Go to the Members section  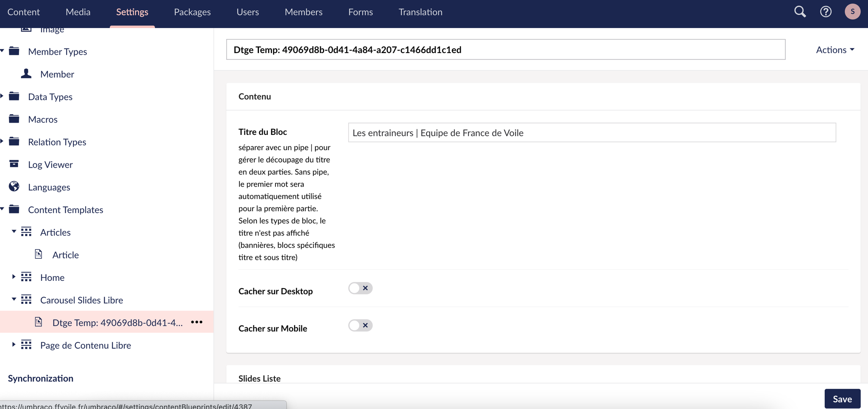click(x=303, y=12)
